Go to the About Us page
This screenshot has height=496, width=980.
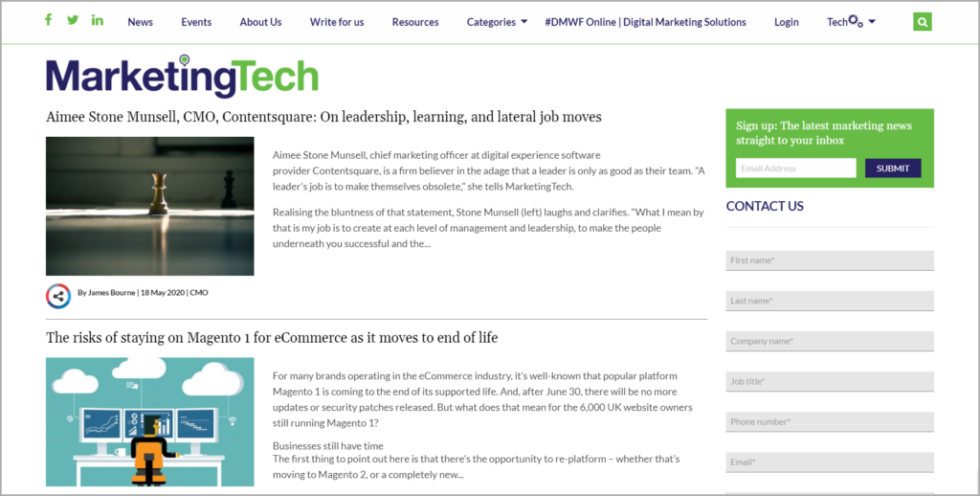point(260,22)
